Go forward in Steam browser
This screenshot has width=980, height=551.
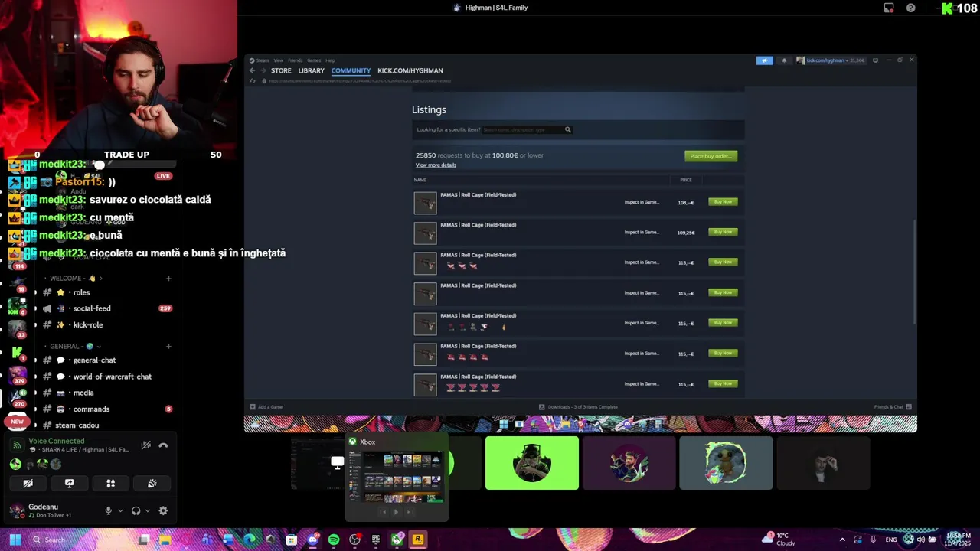pos(263,70)
